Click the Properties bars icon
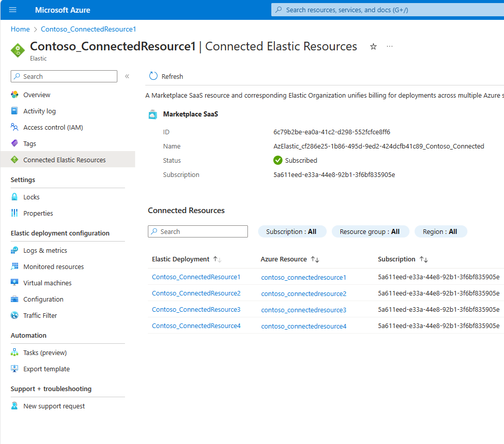504x444 pixels. click(x=14, y=213)
